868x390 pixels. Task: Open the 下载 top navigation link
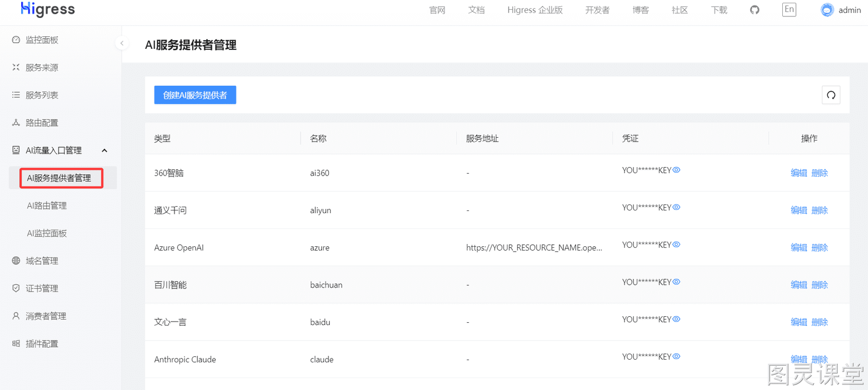click(719, 10)
